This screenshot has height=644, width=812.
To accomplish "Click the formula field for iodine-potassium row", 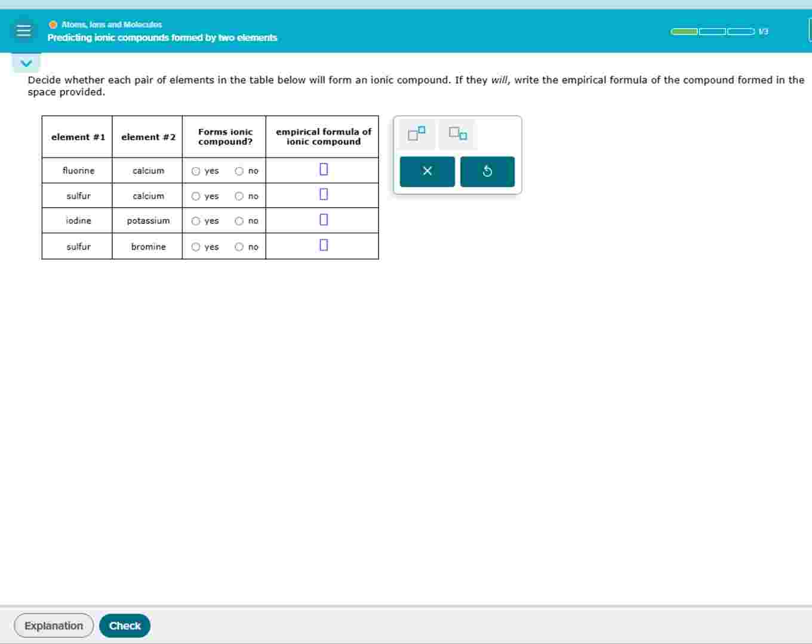I will [322, 219].
